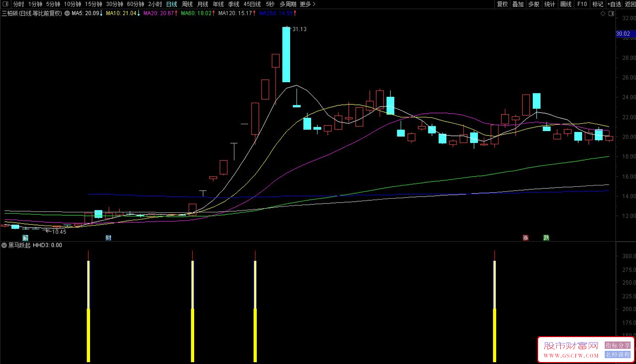Expand 黑马跃起 indicator dropdown arrow
Screen dimensions: 636x364
click(x=4, y=245)
